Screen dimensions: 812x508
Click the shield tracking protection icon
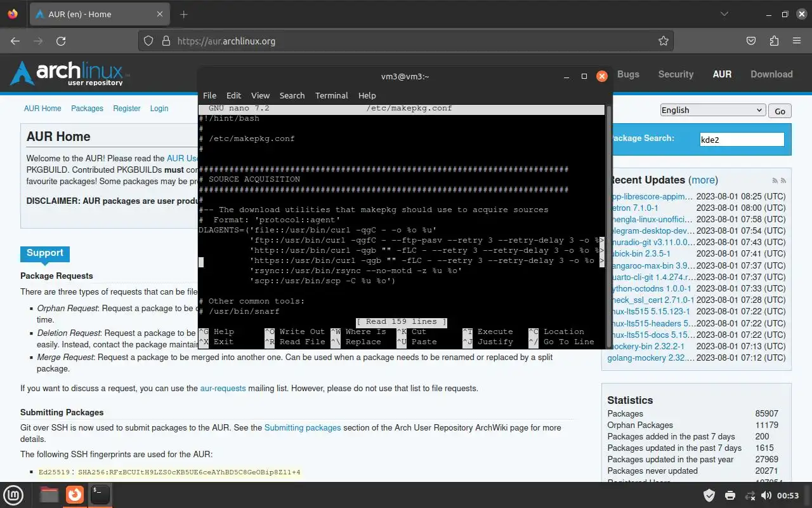pyautogui.click(x=148, y=41)
